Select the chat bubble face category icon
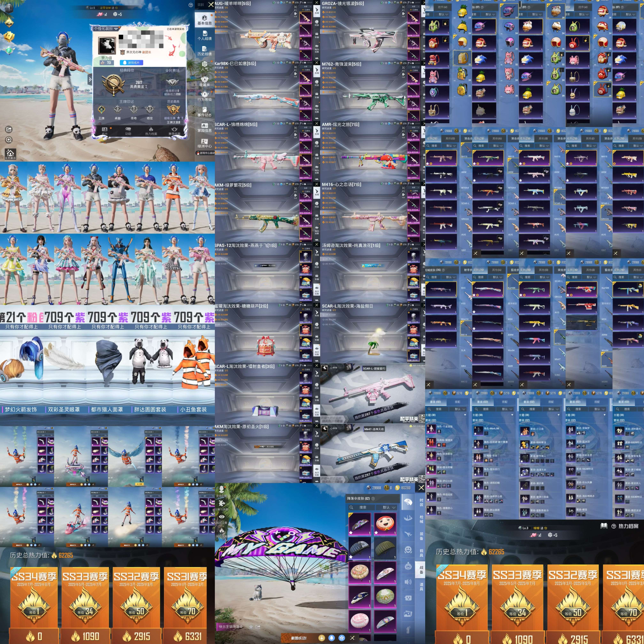Image resolution: width=644 pixels, height=644 pixels. click(408, 598)
